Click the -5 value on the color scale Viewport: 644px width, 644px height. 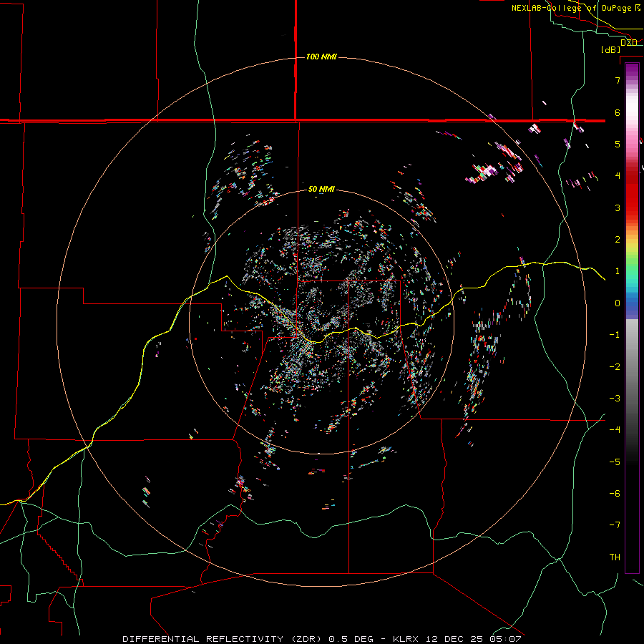(615, 462)
